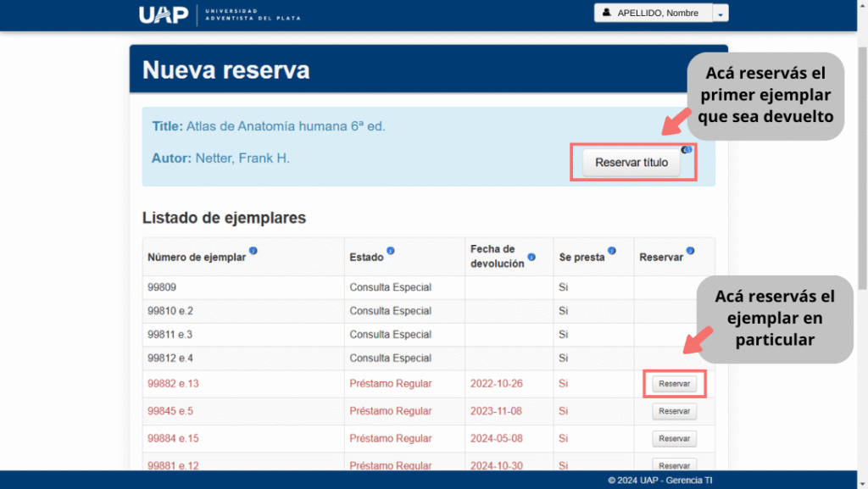Image resolution: width=868 pixels, height=489 pixels.
Task: Open the APELLIDO, Nombre account menu
Action: tap(653, 14)
